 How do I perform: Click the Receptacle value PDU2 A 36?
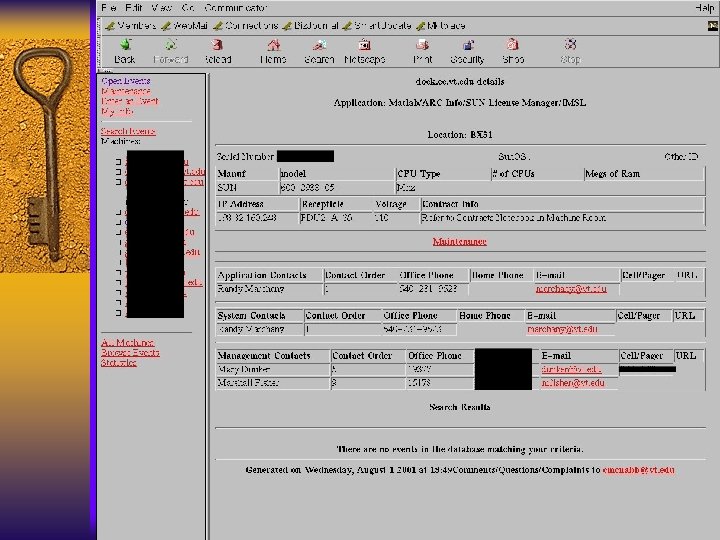(326, 218)
